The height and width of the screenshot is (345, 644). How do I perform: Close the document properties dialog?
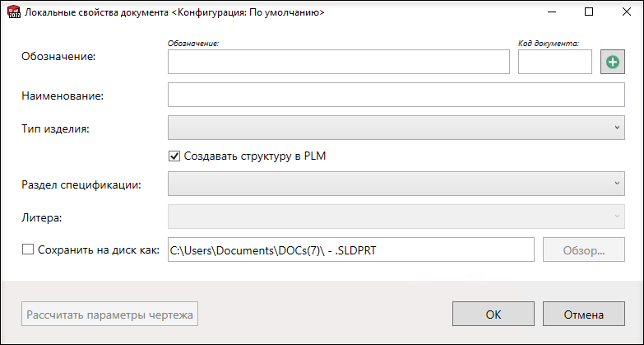[627, 12]
